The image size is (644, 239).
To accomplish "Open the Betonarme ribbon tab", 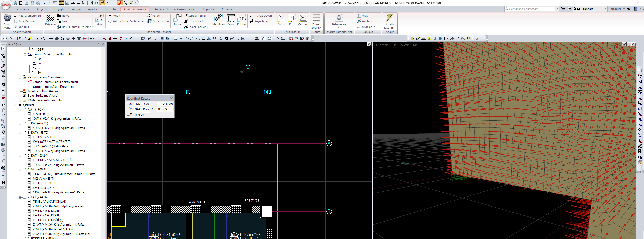I will 23,9.
